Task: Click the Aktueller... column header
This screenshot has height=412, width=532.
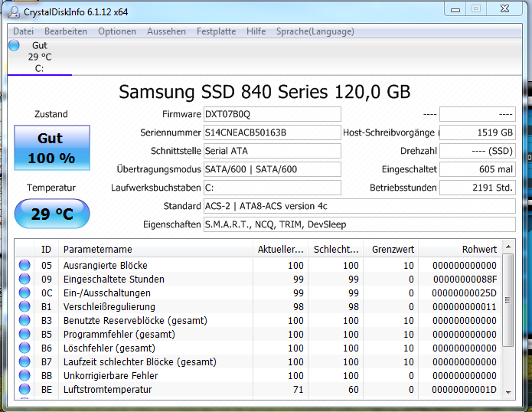Action: pyautogui.click(x=281, y=250)
